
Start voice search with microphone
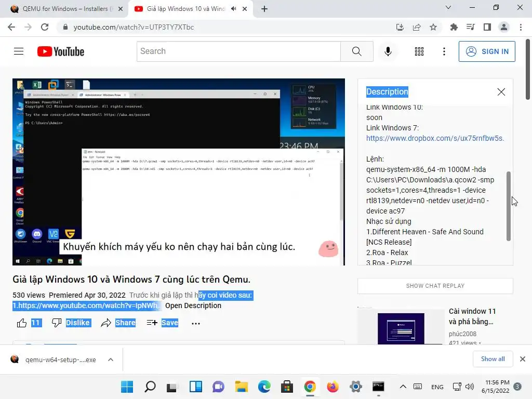pyautogui.click(x=388, y=51)
